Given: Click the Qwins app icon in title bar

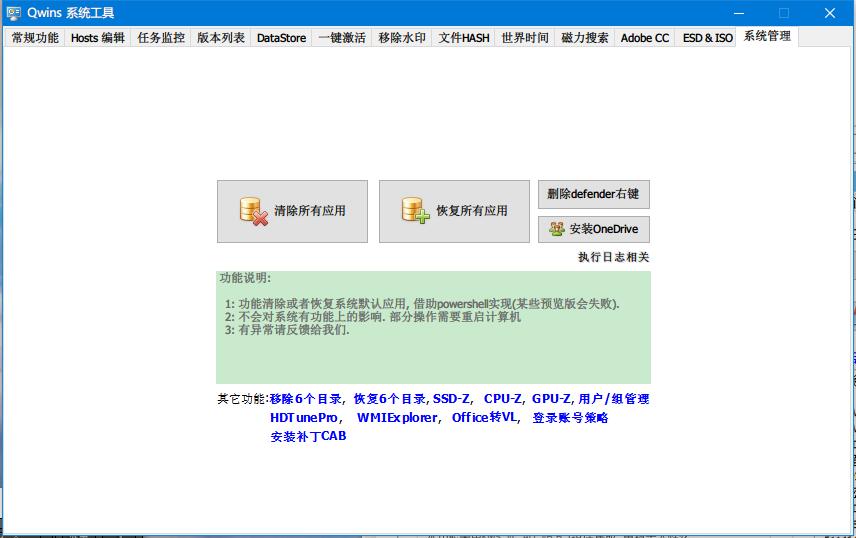Looking at the screenshot, I should (x=14, y=13).
